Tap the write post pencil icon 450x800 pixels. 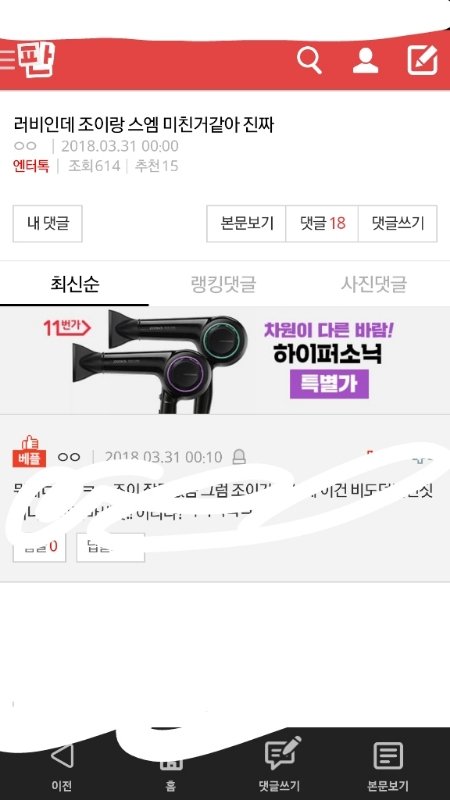pos(422,60)
